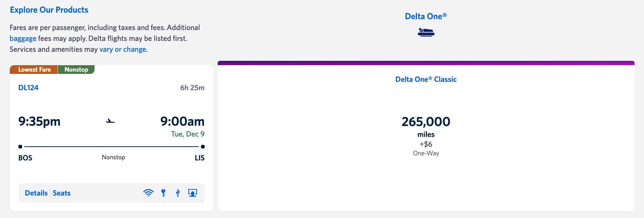The image size is (644, 218).
Task: Follow the baggage fees link
Action: pyautogui.click(x=23, y=38)
